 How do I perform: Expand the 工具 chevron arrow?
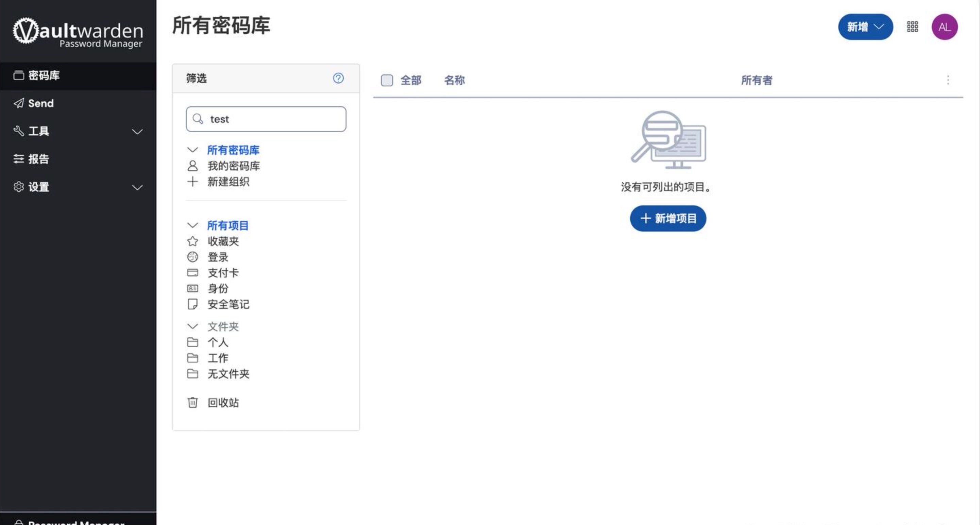pos(137,132)
